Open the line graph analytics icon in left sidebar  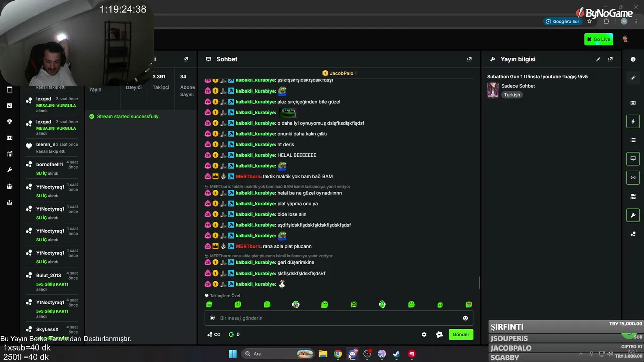click(9, 154)
